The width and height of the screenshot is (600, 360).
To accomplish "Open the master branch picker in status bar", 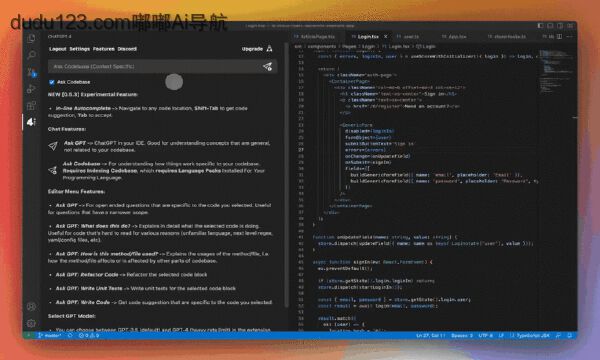I will (x=49, y=336).
